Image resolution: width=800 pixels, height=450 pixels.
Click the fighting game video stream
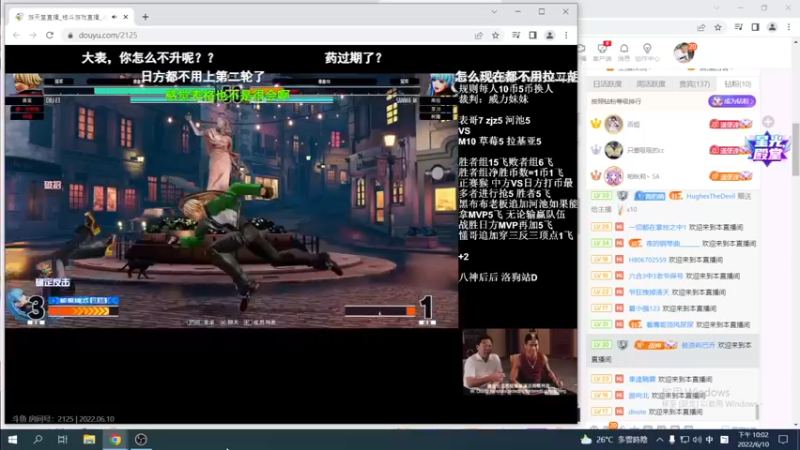[232, 201]
